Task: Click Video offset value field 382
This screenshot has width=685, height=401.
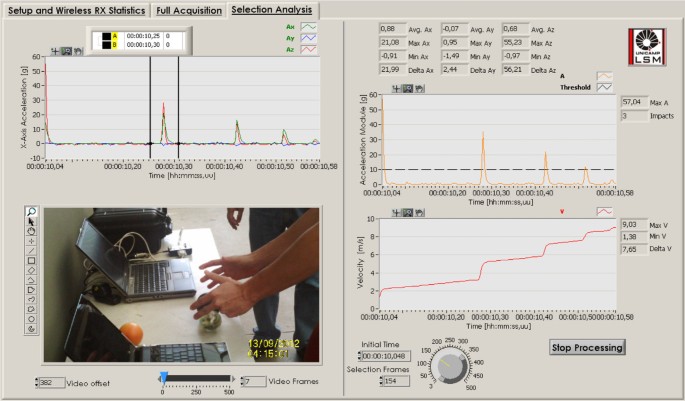Action: tap(52, 383)
